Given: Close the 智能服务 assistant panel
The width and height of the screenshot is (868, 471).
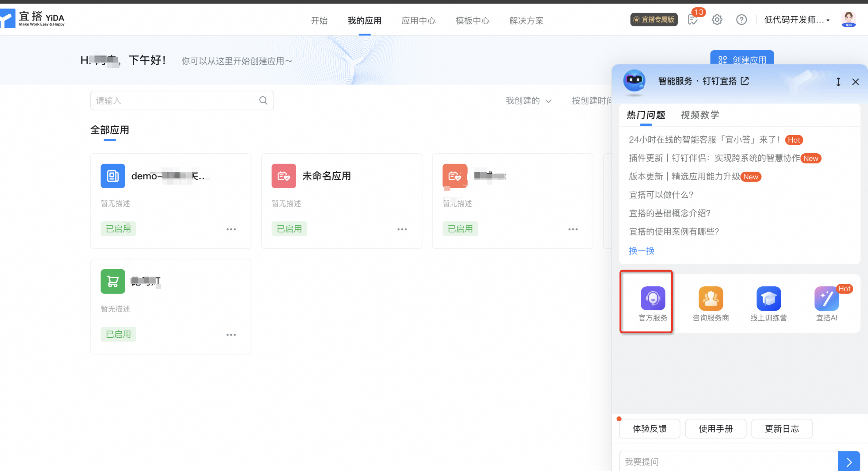Looking at the screenshot, I should coord(855,82).
